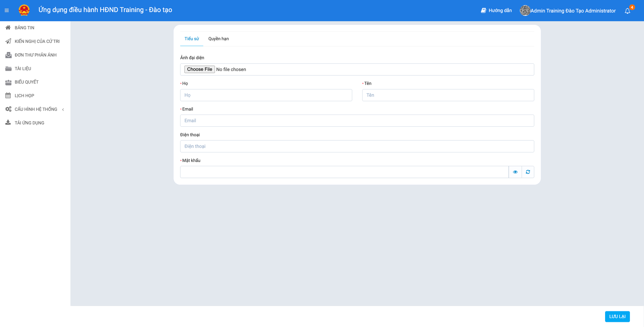644x327 pixels.
Task: Switch to the Quyền hạn tab
Action: 218,39
